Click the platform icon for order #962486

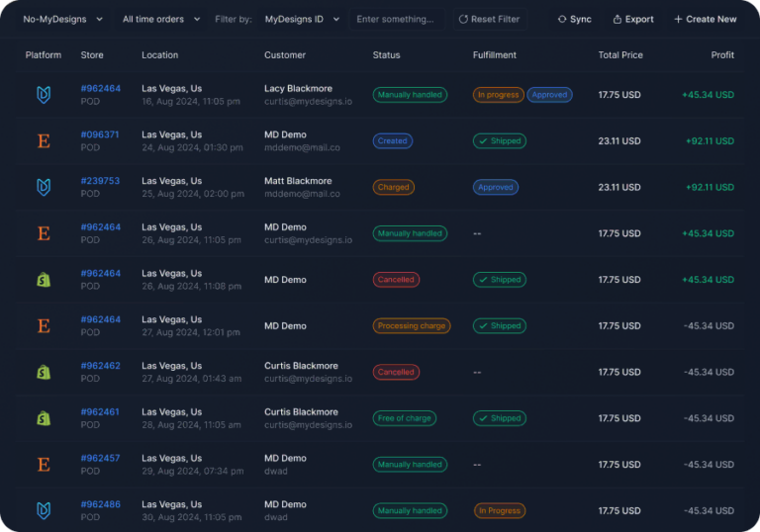[44, 510]
